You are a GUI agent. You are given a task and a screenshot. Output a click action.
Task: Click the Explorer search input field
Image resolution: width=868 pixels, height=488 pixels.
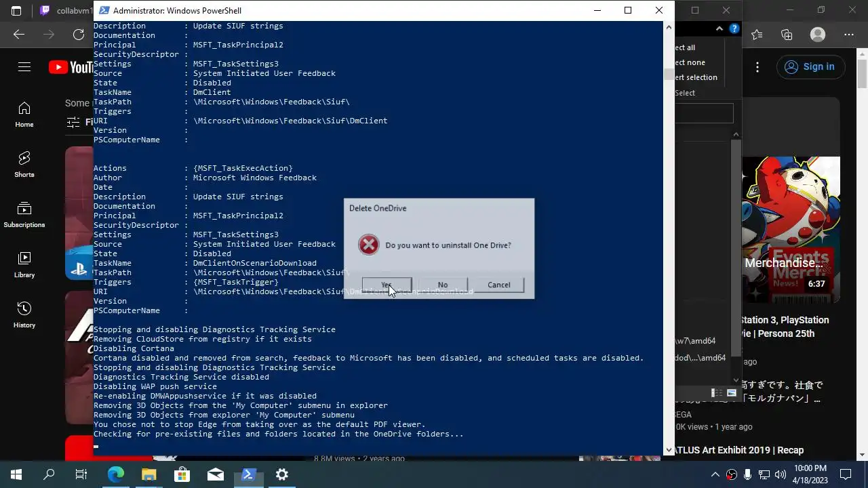[704, 113]
